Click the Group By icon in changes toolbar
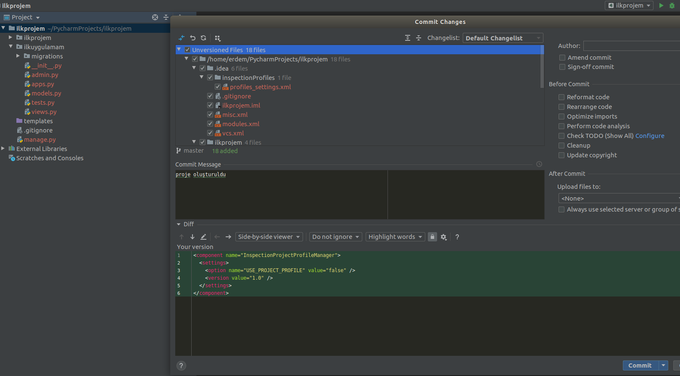The image size is (680, 376). tap(218, 38)
